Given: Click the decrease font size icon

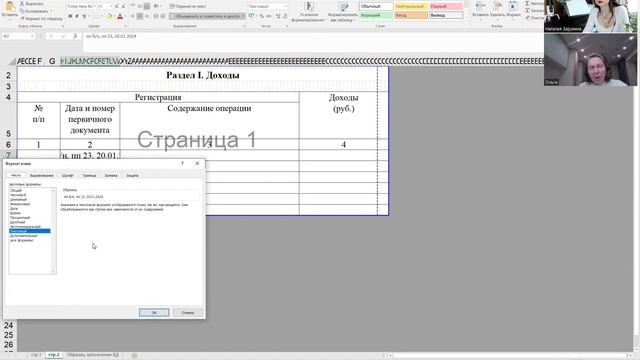Looking at the screenshot, I should tap(124, 7).
